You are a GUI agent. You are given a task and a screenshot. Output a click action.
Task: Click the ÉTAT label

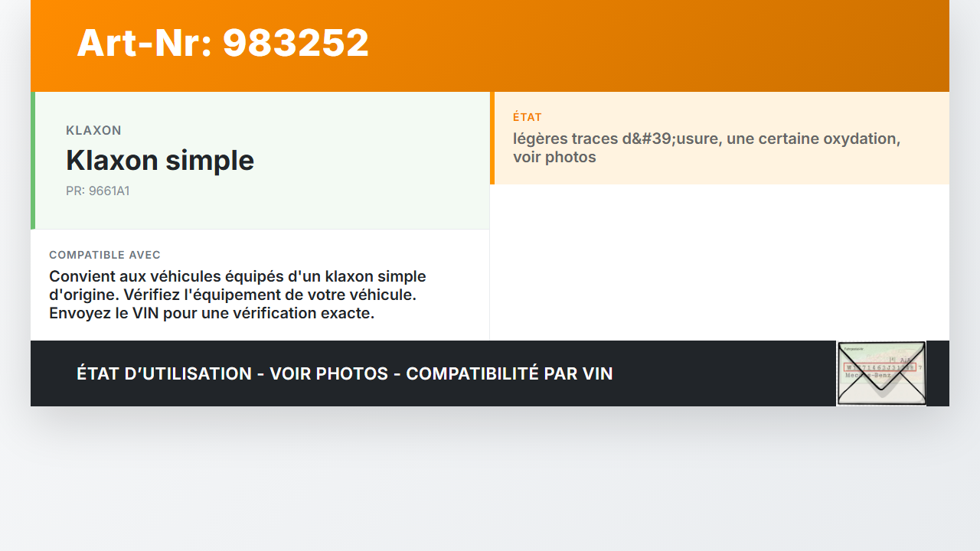tap(528, 117)
